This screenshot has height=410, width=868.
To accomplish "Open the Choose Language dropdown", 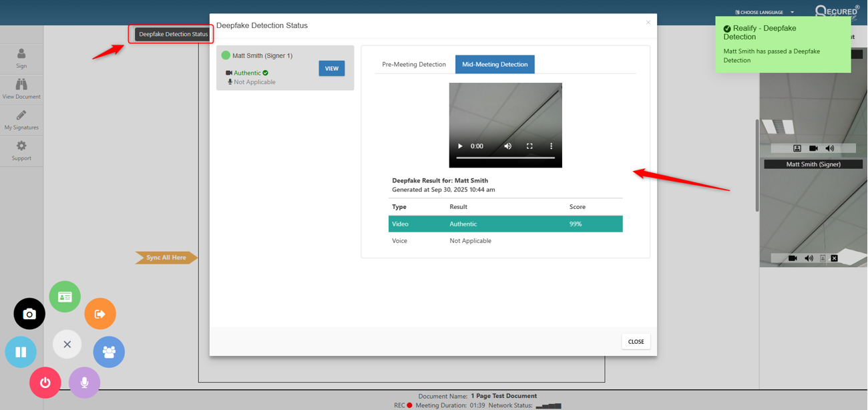I will click(765, 12).
